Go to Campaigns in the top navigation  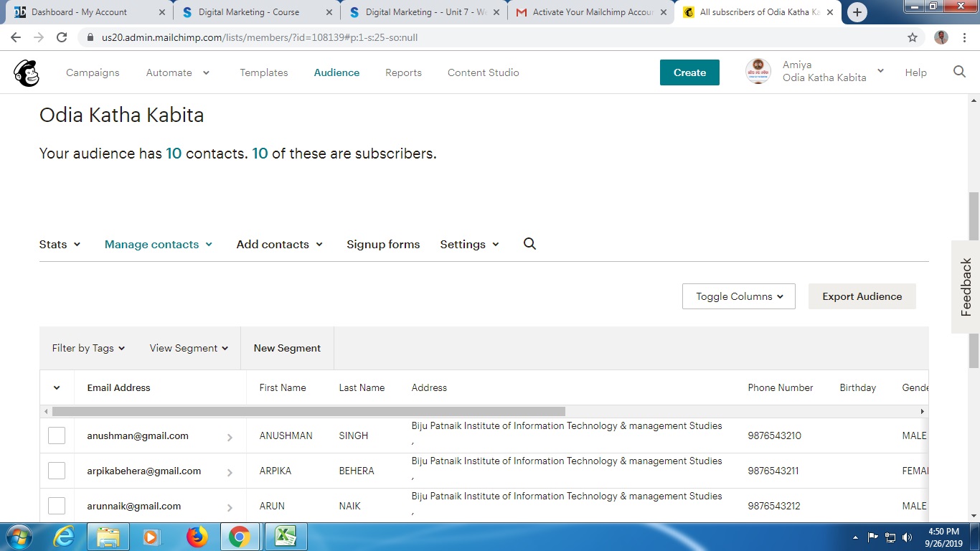93,72
